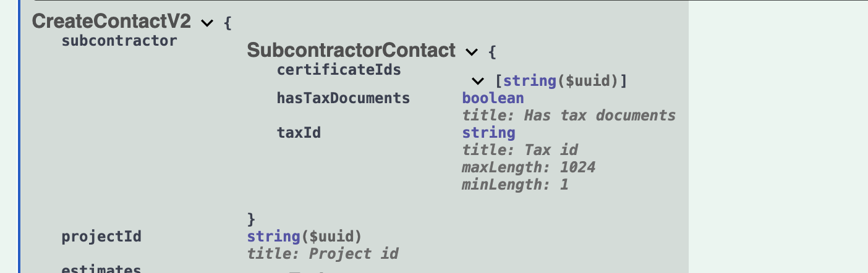Select the certificateIds property name
The width and height of the screenshot is (868, 273).
pyautogui.click(x=339, y=70)
